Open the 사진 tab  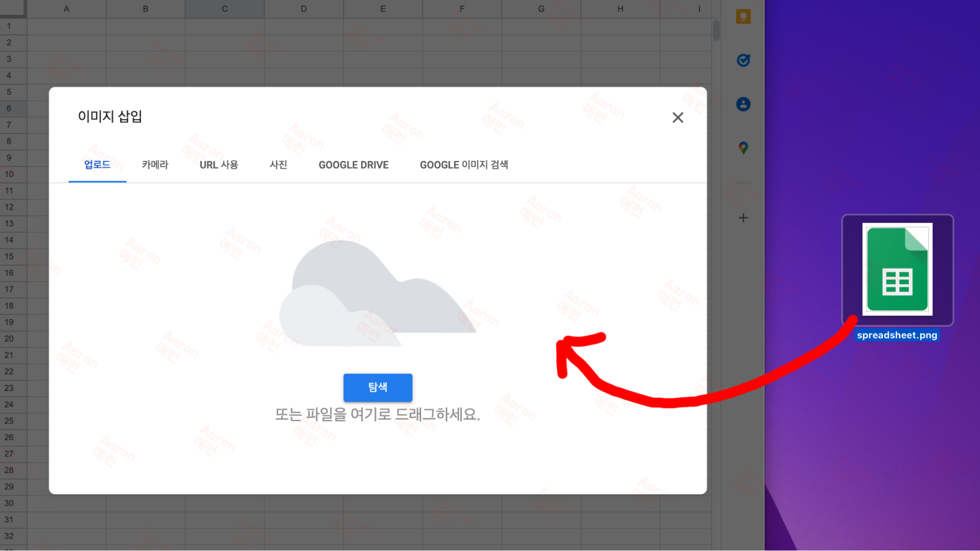(x=278, y=165)
